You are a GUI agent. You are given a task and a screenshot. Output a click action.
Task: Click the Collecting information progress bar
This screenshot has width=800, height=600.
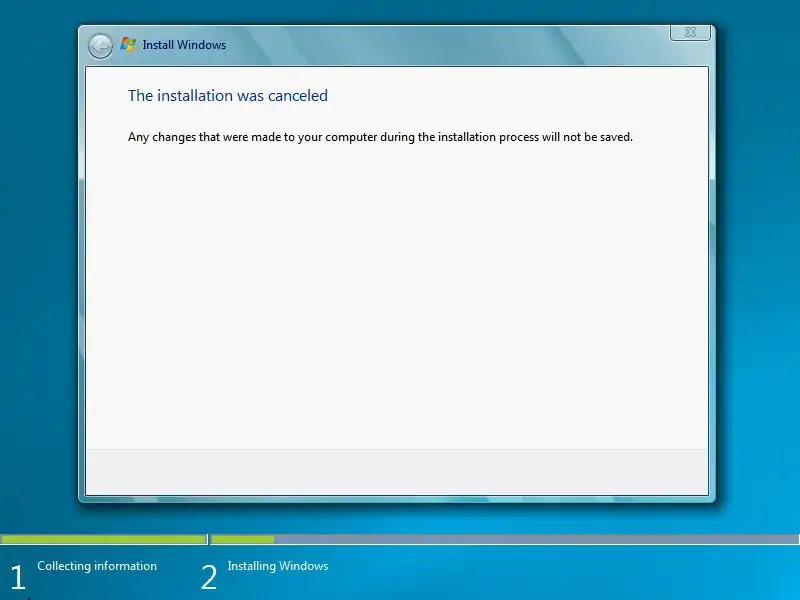pyautogui.click(x=104, y=539)
